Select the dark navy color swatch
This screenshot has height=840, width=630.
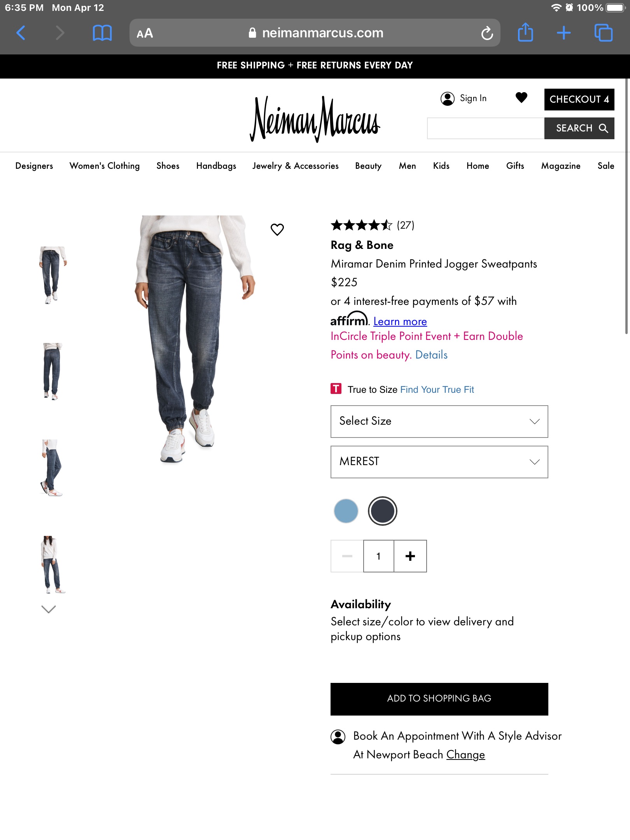(x=383, y=511)
